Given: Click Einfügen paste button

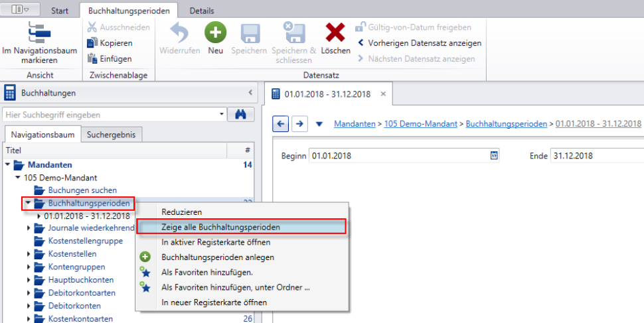Looking at the screenshot, I should (110, 58).
